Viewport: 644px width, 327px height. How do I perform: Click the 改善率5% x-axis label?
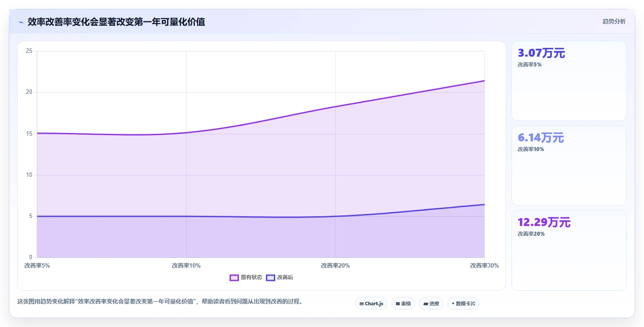[x=37, y=265]
